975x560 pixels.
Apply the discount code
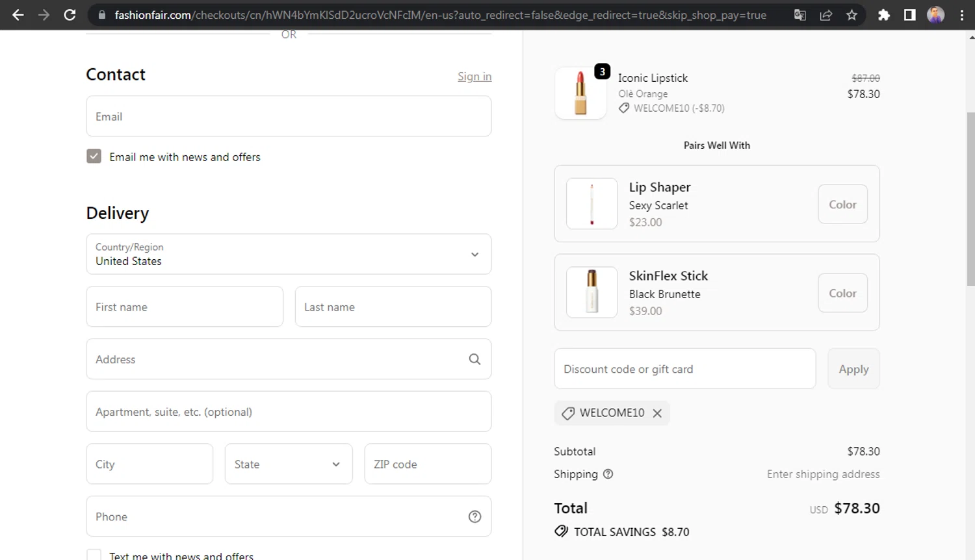pyautogui.click(x=853, y=369)
